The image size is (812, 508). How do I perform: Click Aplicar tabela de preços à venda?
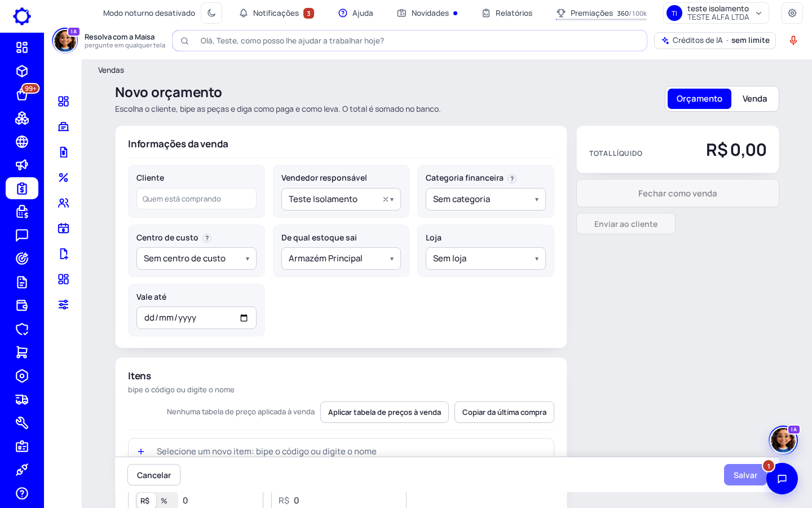click(385, 412)
